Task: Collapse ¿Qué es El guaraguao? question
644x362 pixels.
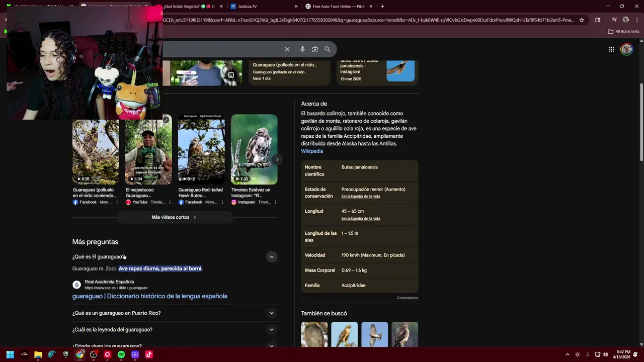Action: pos(271,257)
